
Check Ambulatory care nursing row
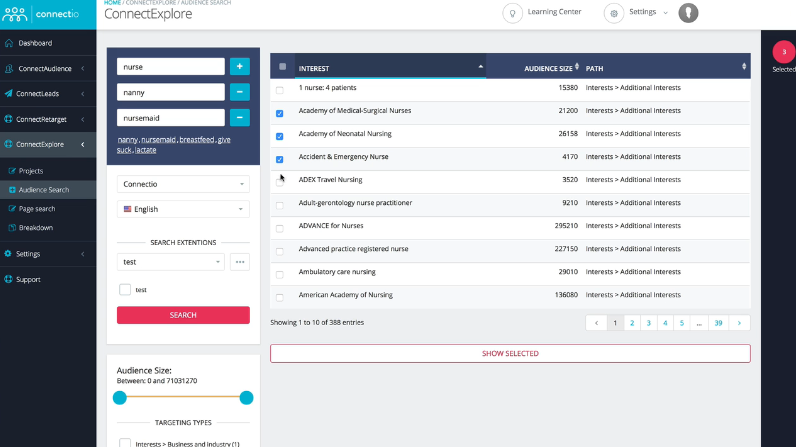[x=280, y=275]
